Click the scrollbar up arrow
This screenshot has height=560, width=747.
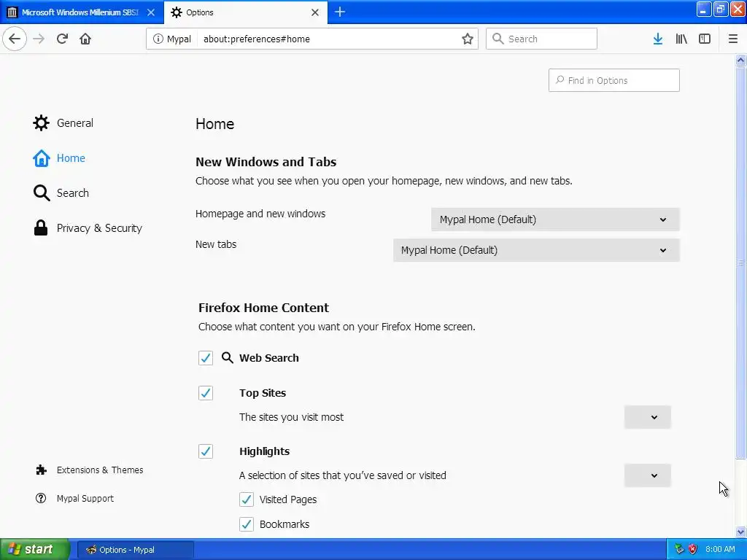tap(741, 60)
